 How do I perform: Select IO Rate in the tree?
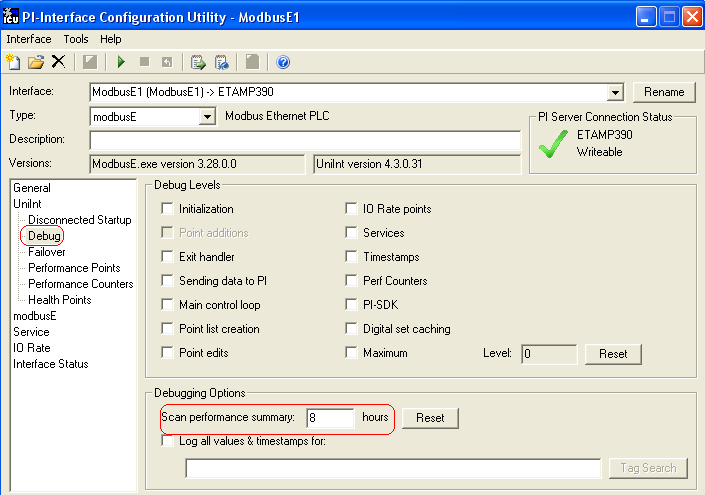click(x=31, y=348)
